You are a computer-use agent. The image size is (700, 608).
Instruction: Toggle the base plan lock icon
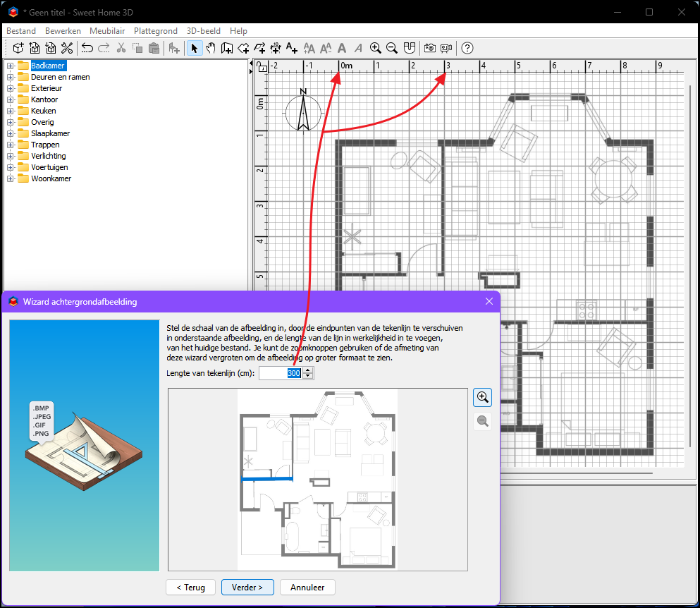tap(262, 67)
